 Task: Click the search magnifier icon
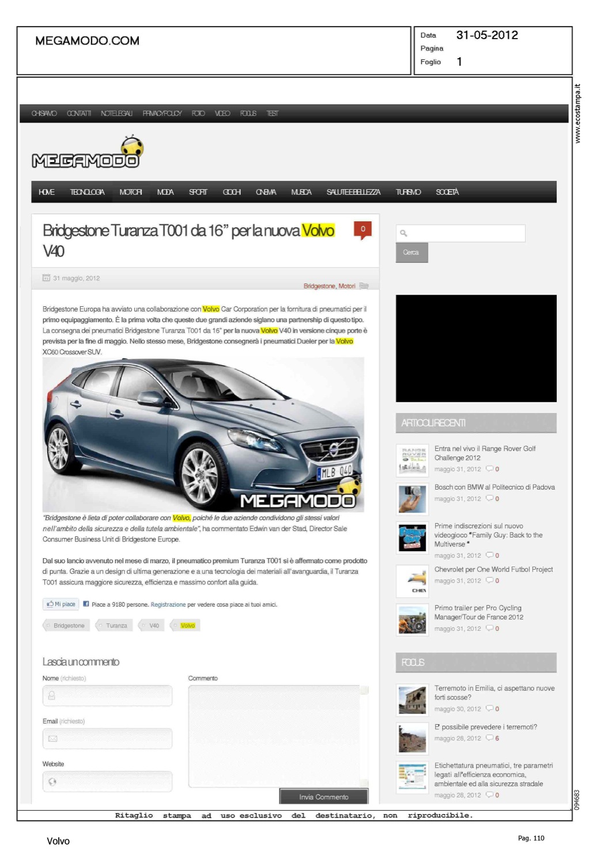[x=404, y=233]
